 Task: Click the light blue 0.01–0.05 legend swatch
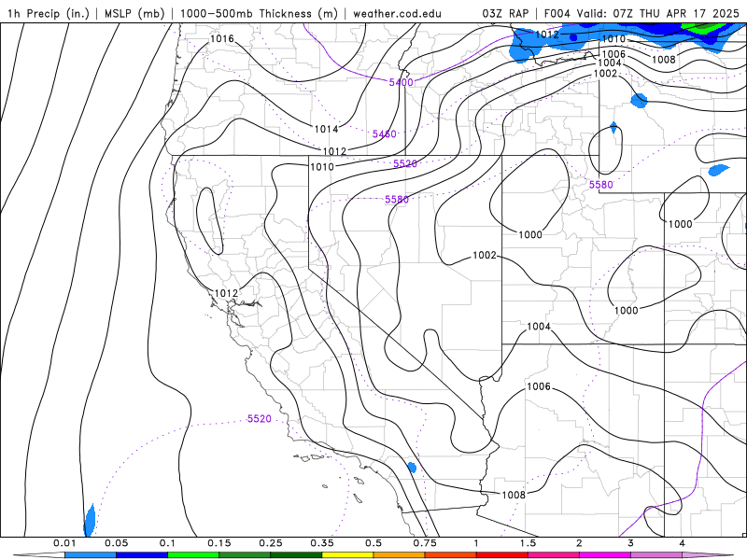(91, 555)
